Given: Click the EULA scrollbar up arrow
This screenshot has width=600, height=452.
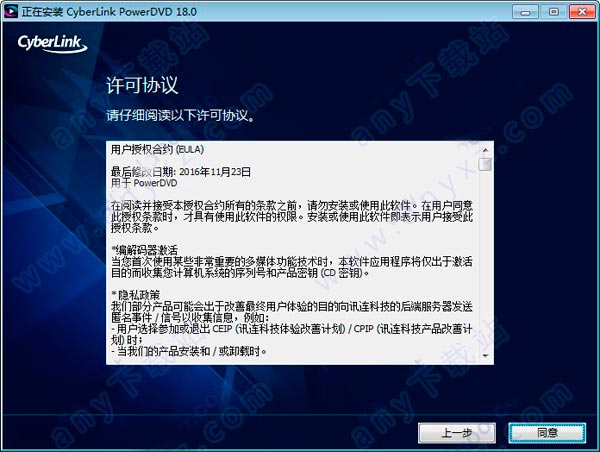Looking at the screenshot, I should pyautogui.click(x=485, y=150).
